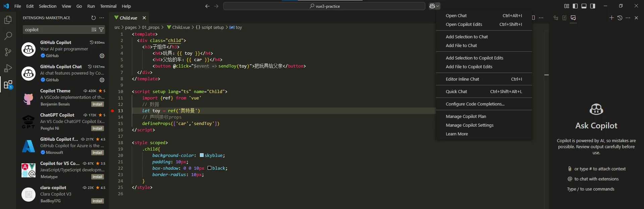Navigate forward with the right arrow
Viewport: 644px width, 209px height.
click(x=216, y=6)
